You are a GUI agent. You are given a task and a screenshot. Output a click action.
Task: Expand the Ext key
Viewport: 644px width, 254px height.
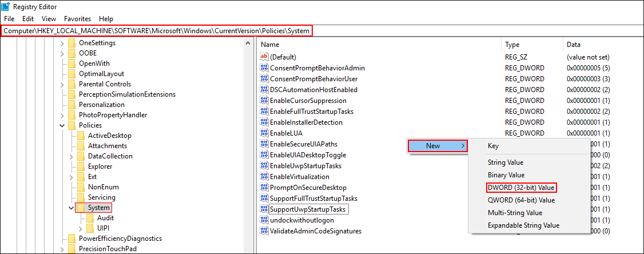(71, 177)
